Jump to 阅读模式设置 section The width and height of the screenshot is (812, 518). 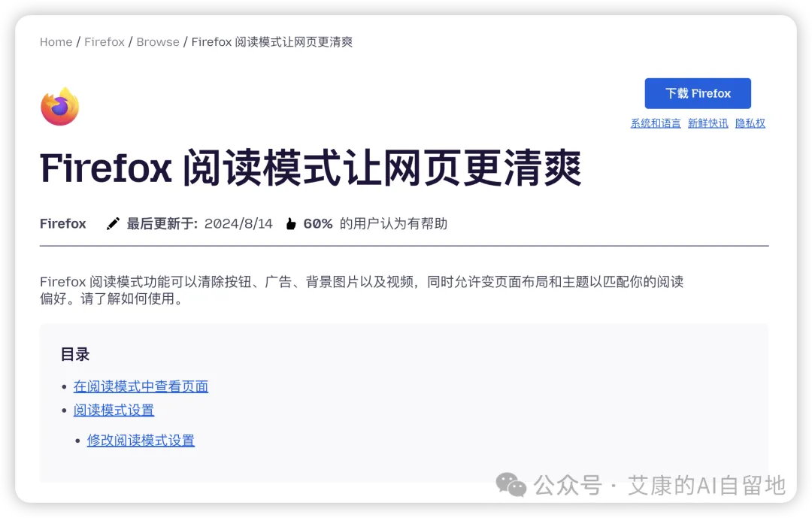[x=114, y=410]
